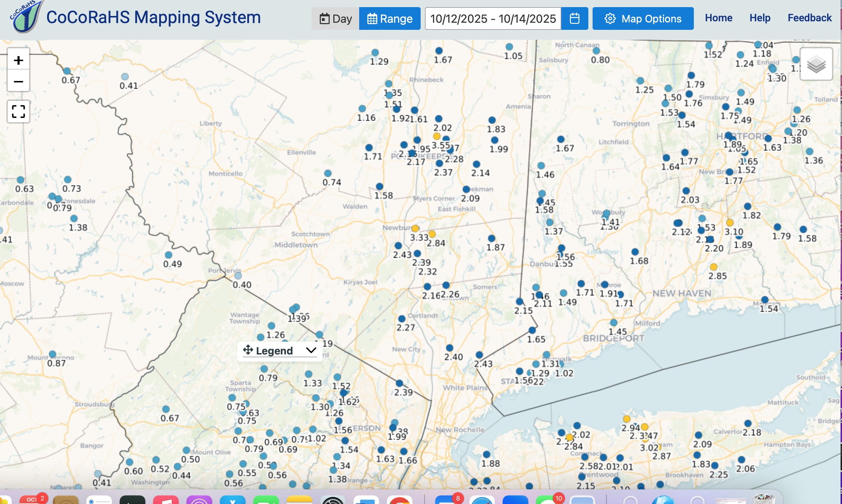Open the Feedback link

[x=809, y=18]
